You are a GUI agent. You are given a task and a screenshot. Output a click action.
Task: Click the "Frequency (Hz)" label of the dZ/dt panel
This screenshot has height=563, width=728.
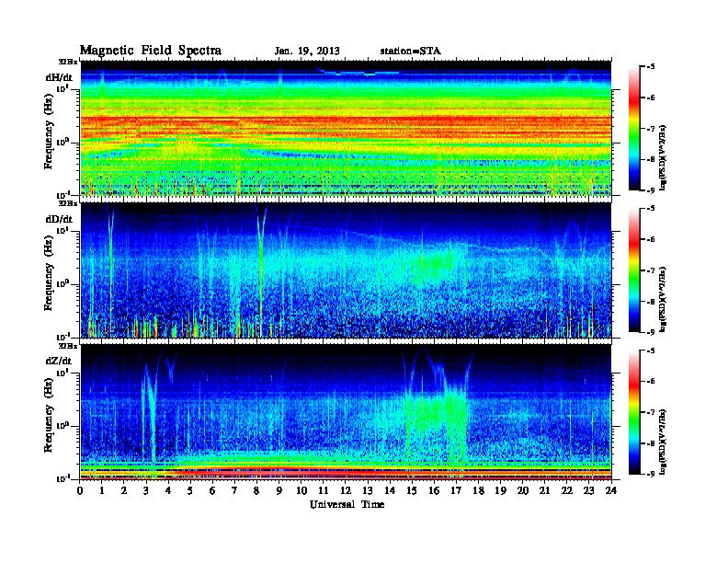(x=49, y=413)
